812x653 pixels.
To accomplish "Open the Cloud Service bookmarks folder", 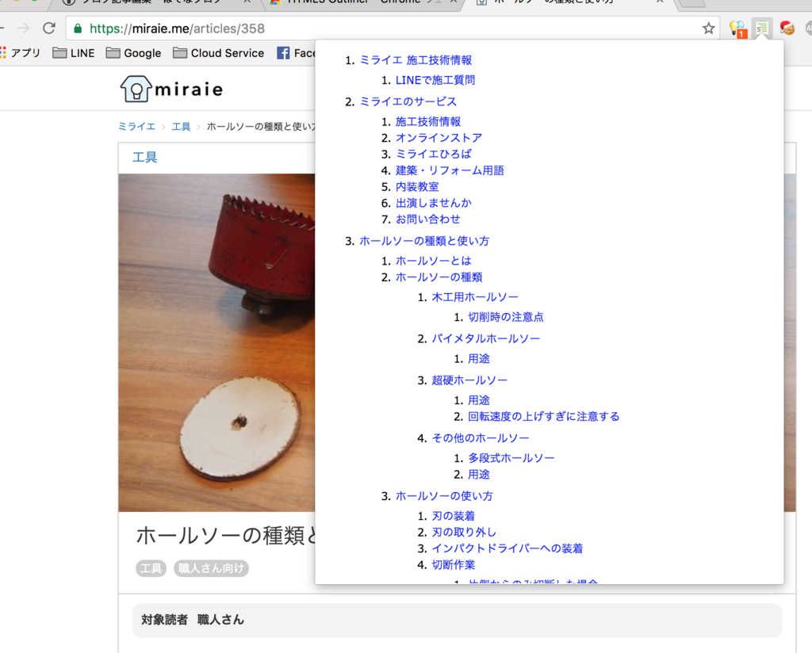I will pos(219,53).
